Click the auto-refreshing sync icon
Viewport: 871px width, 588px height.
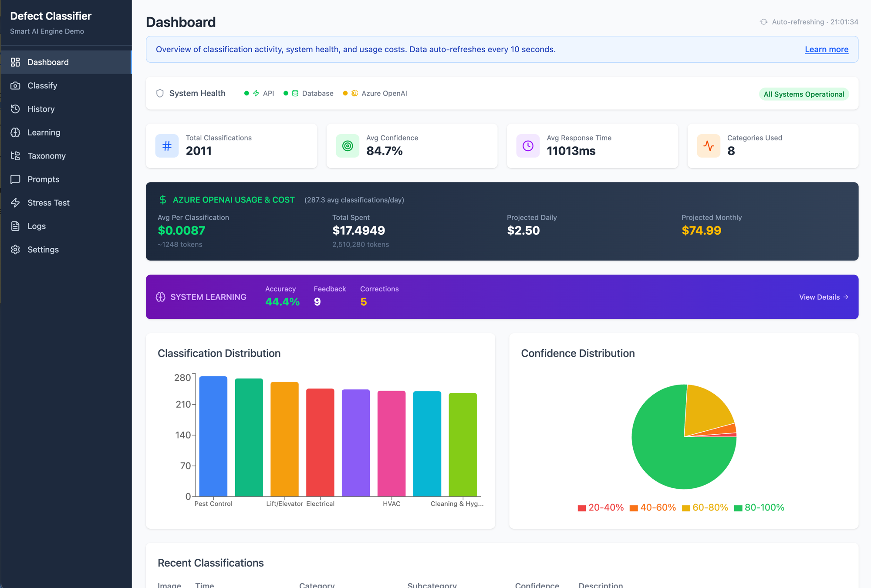point(763,22)
